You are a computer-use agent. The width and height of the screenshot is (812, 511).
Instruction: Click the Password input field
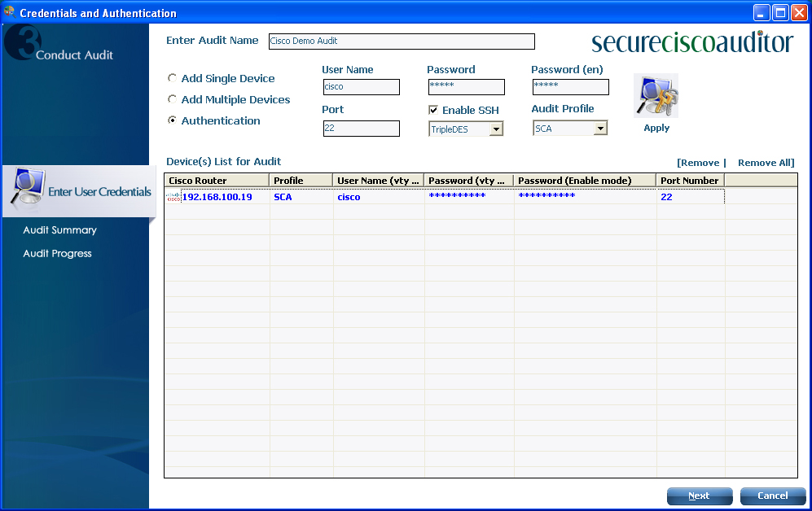click(467, 87)
